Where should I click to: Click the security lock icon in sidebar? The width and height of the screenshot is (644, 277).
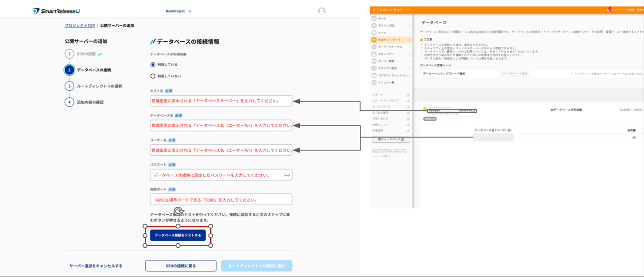(x=374, y=54)
